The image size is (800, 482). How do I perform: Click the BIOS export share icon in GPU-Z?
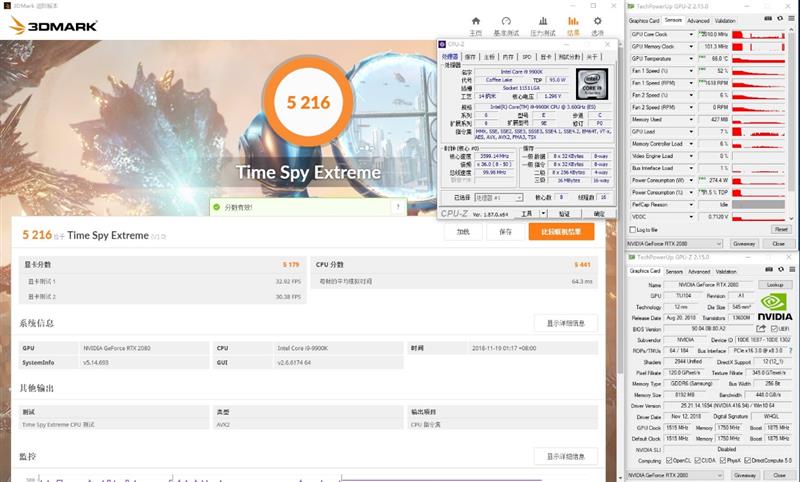(x=761, y=329)
